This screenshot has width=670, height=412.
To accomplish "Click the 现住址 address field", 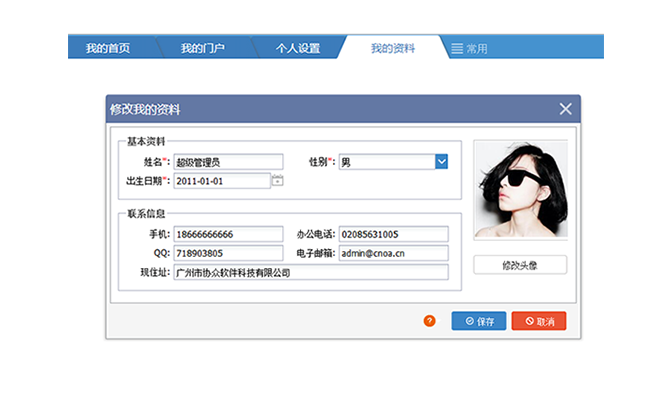I will pos(310,272).
